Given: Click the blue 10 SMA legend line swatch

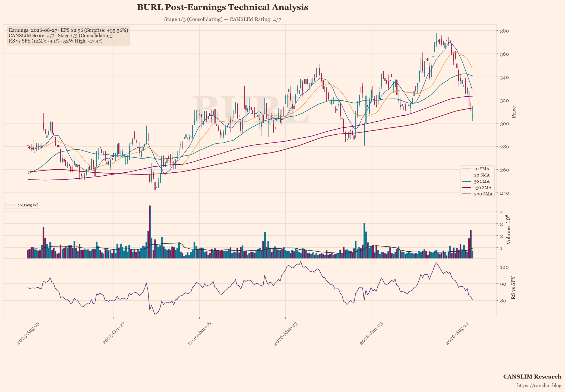Looking at the screenshot, I should click(467, 169).
